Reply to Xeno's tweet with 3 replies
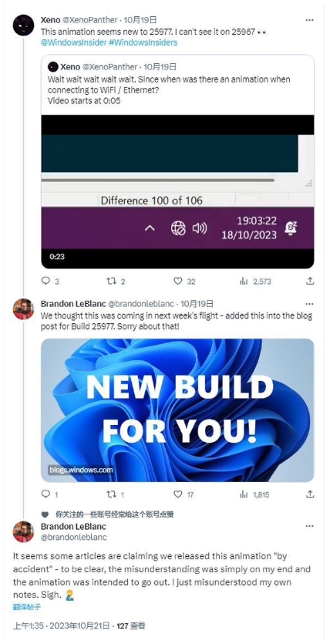The image size is (330, 644). point(50,282)
